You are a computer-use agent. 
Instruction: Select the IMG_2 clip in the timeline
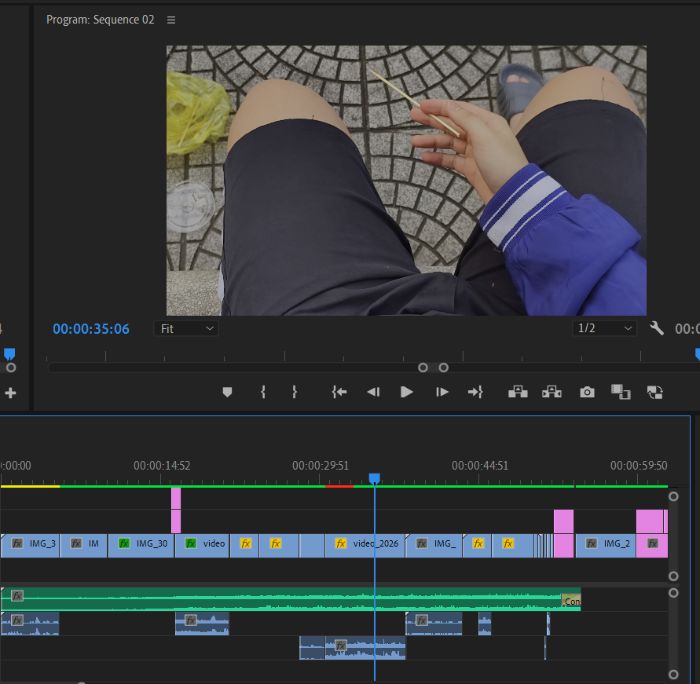606,546
